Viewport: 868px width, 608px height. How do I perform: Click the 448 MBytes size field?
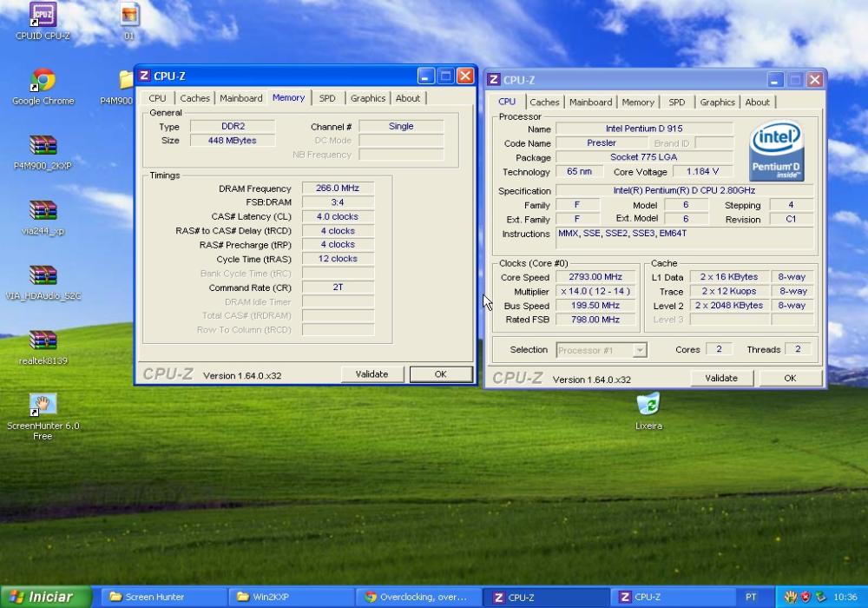pos(233,141)
